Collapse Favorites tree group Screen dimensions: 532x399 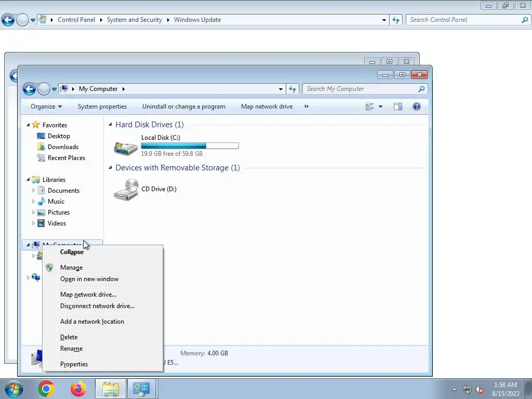[28, 125]
